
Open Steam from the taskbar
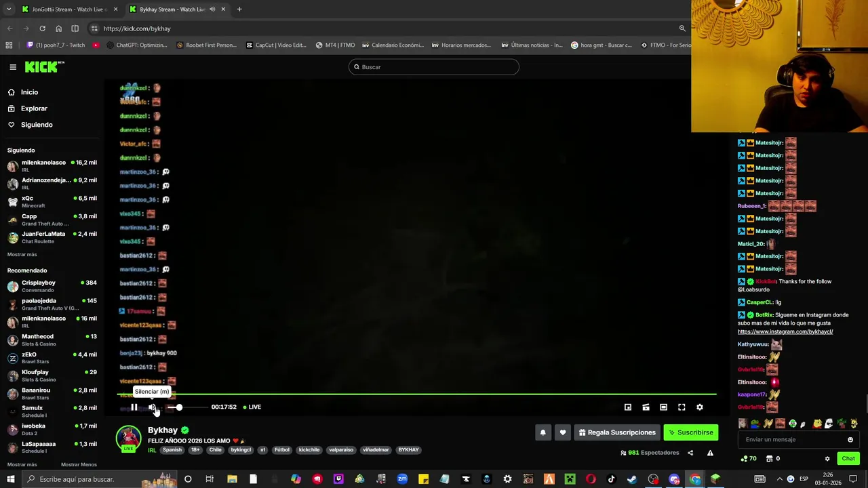click(x=632, y=479)
